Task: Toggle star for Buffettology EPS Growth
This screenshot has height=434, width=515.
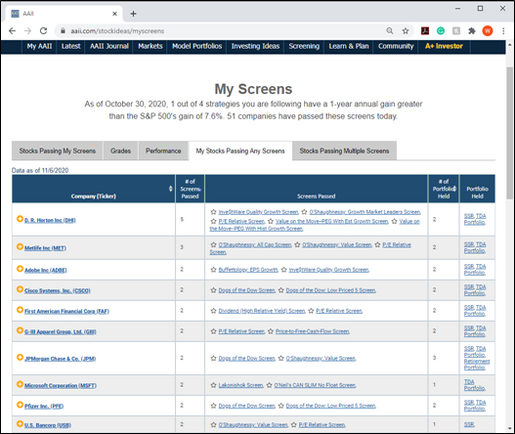Action: click(213, 270)
